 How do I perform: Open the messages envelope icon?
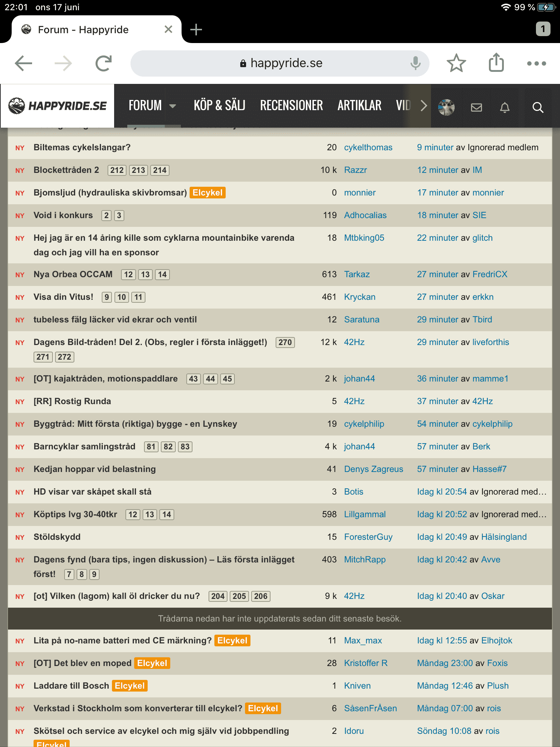pyautogui.click(x=476, y=107)
